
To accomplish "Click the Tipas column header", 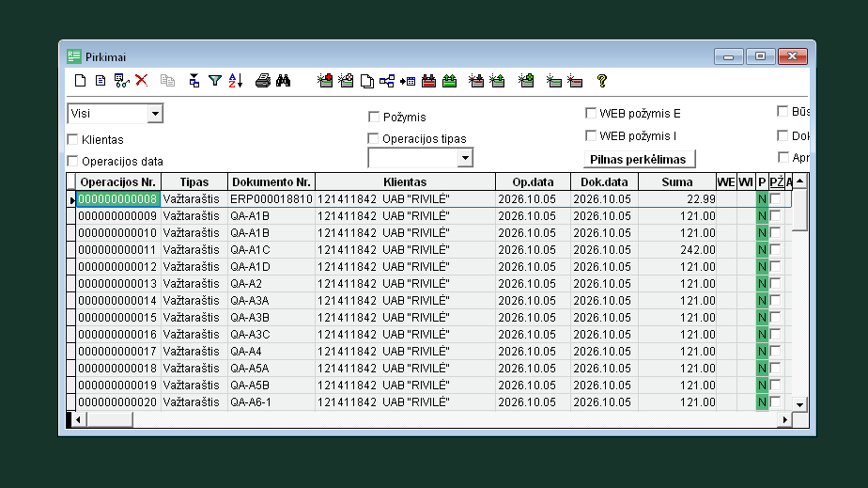I will click(194, 181).
